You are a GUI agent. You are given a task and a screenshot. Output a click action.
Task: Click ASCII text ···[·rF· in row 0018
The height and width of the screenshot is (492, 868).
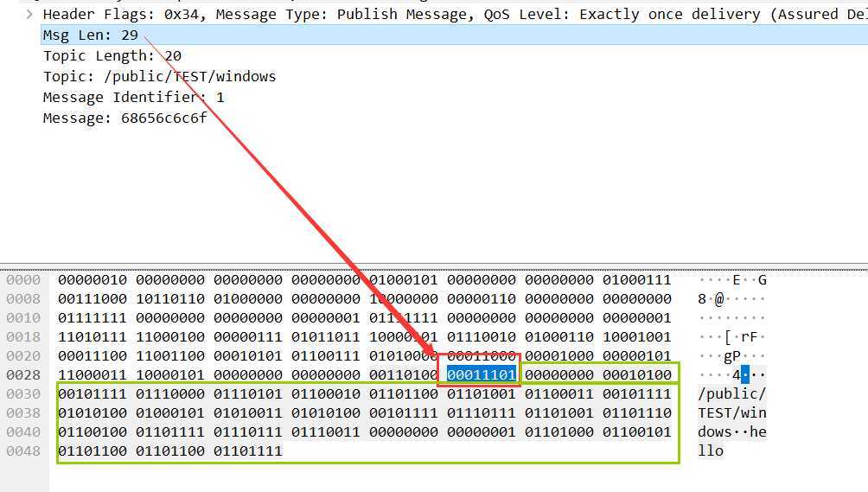coord(731,336)
